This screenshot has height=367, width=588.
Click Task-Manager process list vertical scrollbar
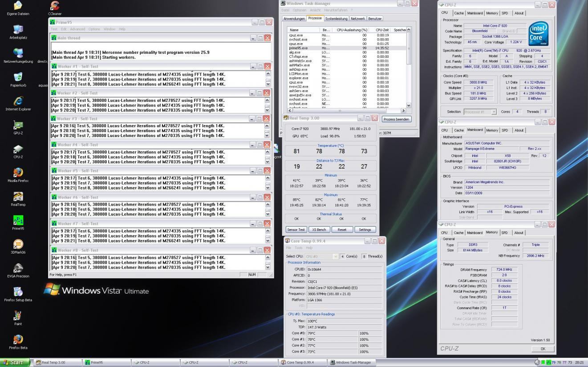(409, 67)
